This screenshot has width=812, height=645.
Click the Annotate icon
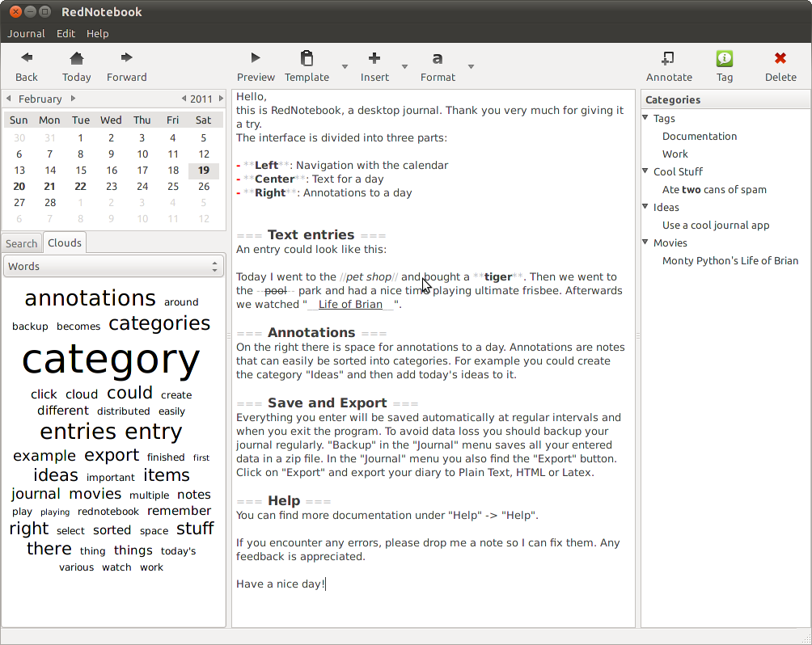668,58
